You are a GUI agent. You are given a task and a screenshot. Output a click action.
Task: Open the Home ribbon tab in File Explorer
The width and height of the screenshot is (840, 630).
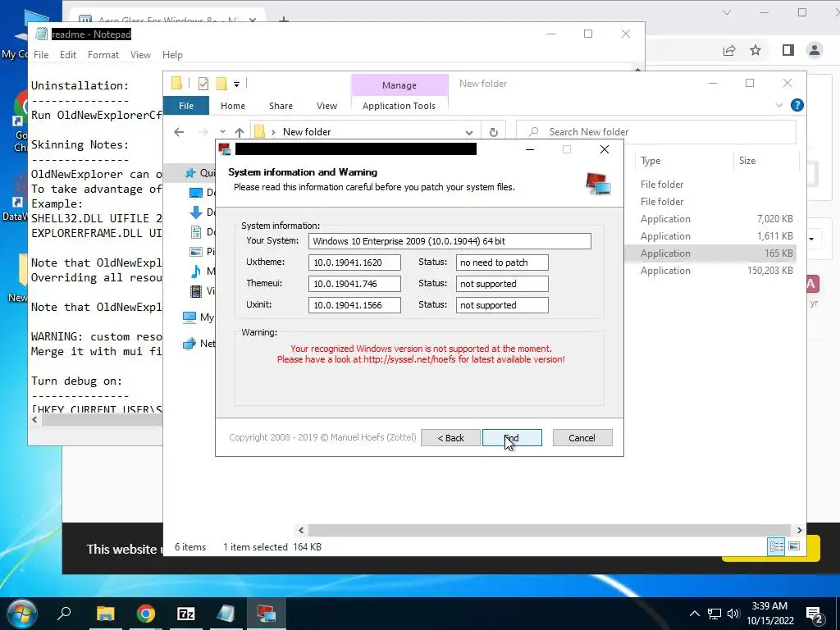tap(232, 106)
